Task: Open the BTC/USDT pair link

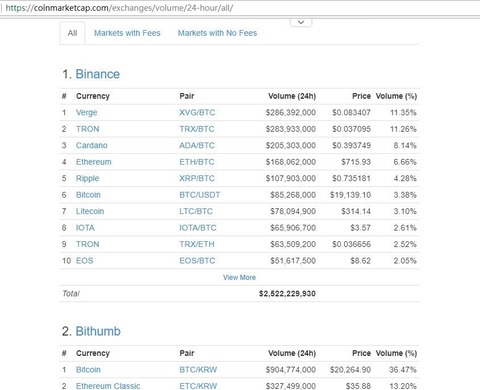Action: point(200,195)
